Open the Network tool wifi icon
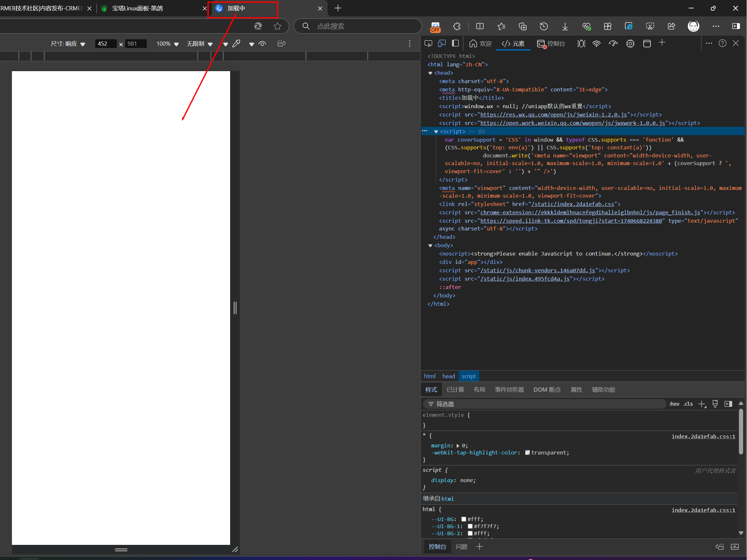 click(597, 43)
